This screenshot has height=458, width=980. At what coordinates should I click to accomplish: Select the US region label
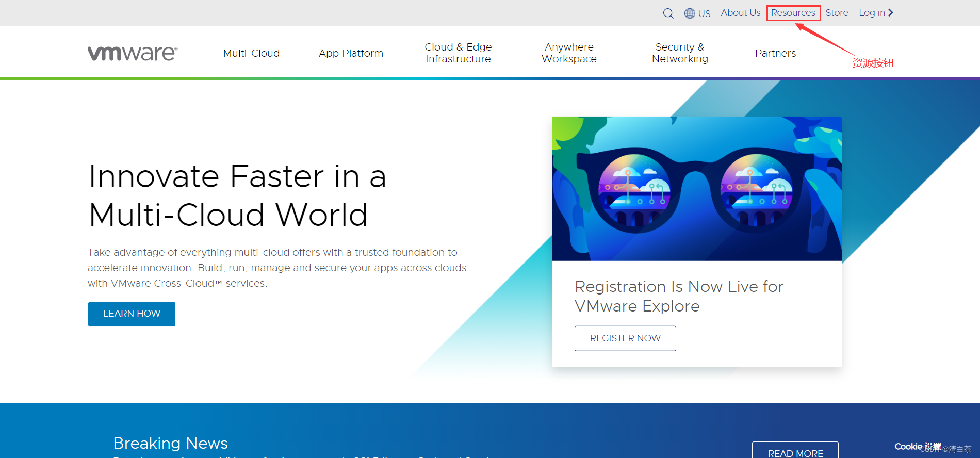[705, 14]
